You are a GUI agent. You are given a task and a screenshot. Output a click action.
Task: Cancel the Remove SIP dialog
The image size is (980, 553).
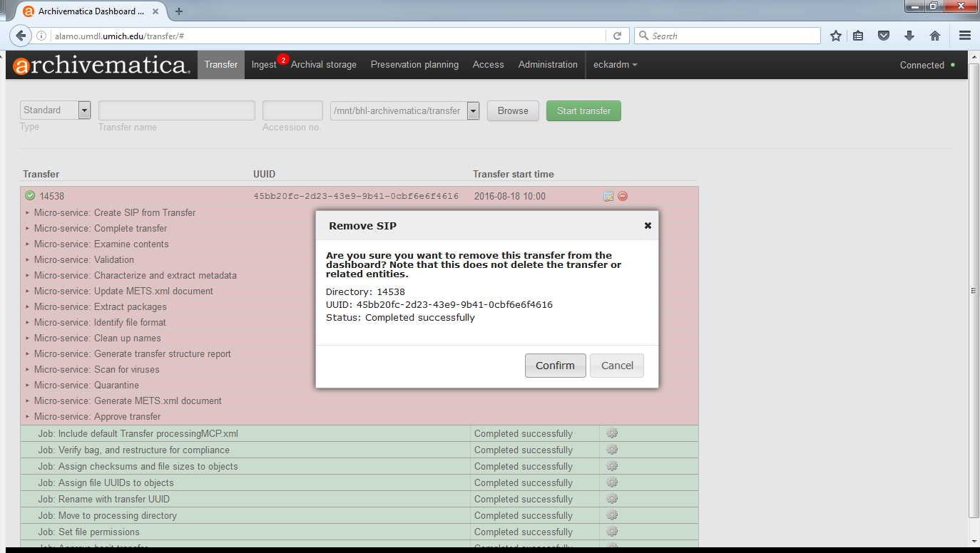[x=617, y=366]
